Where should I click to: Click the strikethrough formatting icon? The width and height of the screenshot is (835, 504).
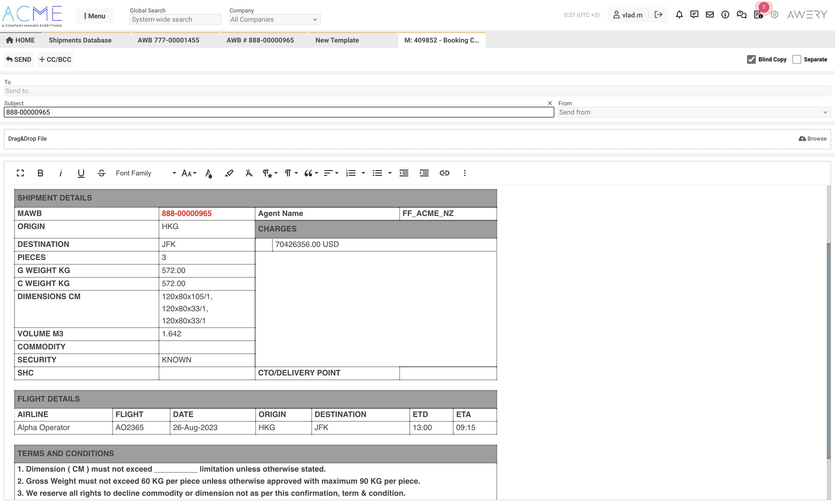101,173
